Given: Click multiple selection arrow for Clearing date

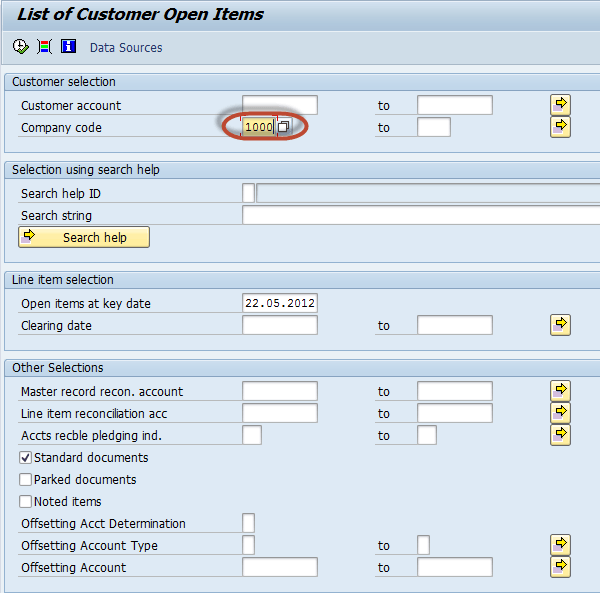Looking at the screenshot, I should click(x=560, y=325).
